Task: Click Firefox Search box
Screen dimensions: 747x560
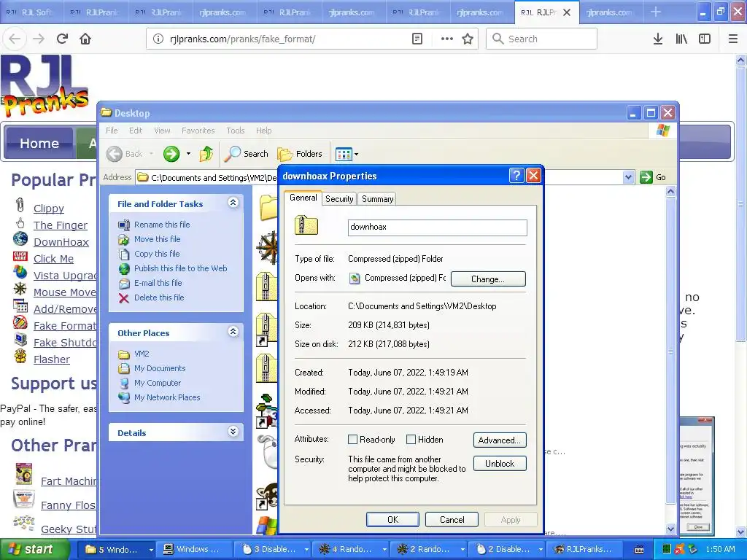Action: pyautogui.click(x=541, y=39)
